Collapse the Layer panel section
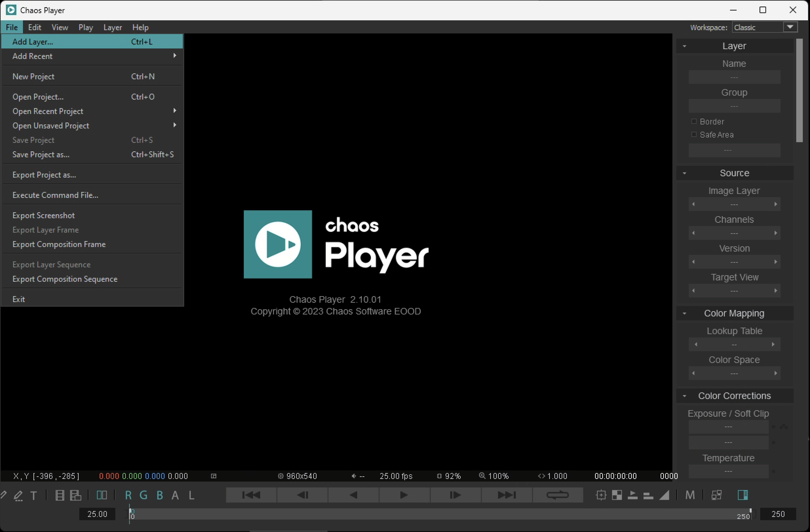The image size is (810, 532). 685,46
